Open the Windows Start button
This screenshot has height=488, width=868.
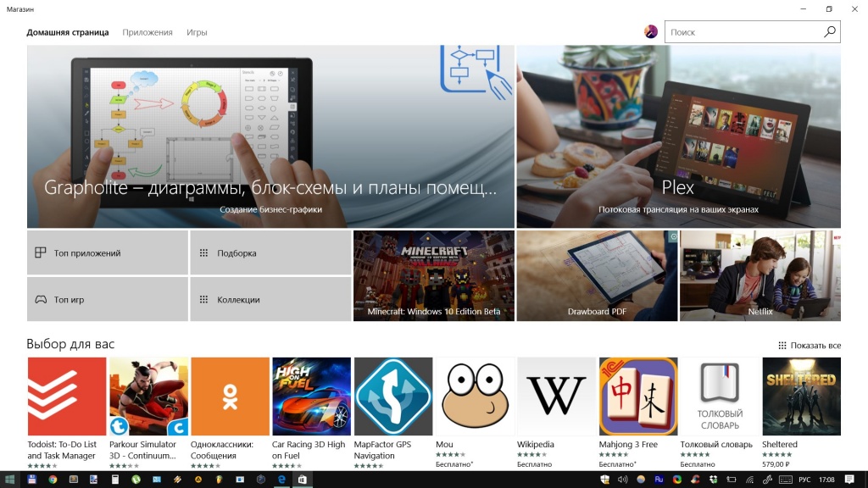tap(9, 480)
